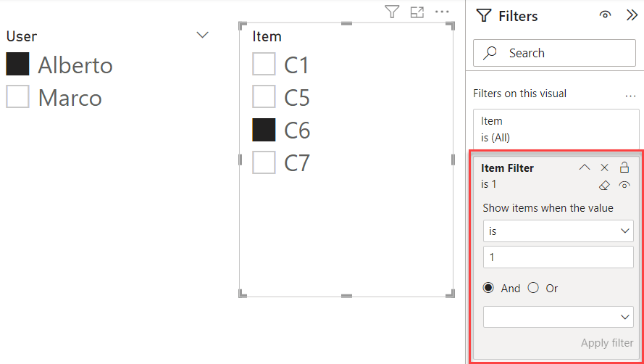Open the second condition dropdown
The width and height of the screenshot is (644, 364).
coord(558,317)
